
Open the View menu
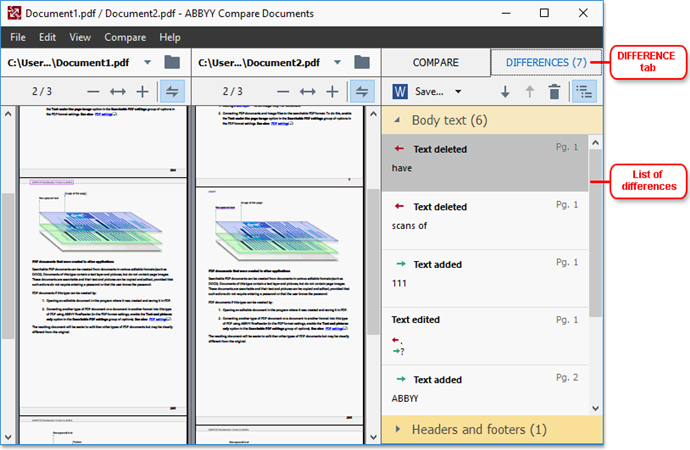(x=80, y=37)
